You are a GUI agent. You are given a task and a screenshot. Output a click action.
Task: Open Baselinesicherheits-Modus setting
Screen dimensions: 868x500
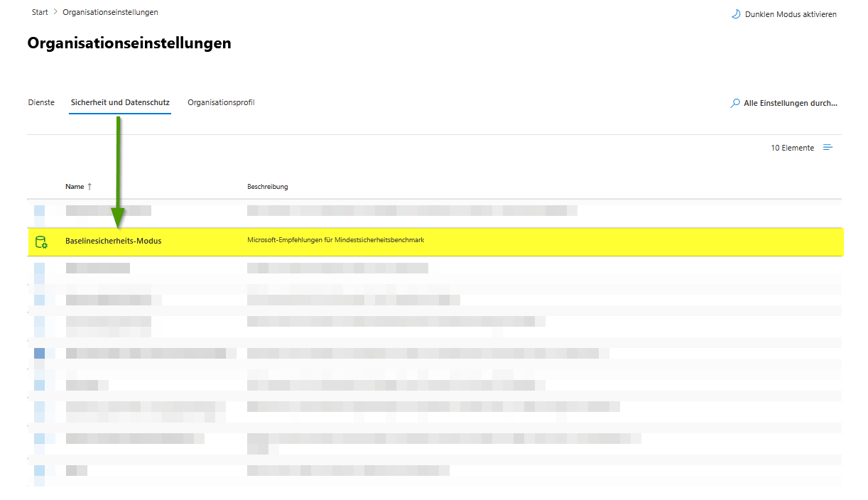click(113, 241)
